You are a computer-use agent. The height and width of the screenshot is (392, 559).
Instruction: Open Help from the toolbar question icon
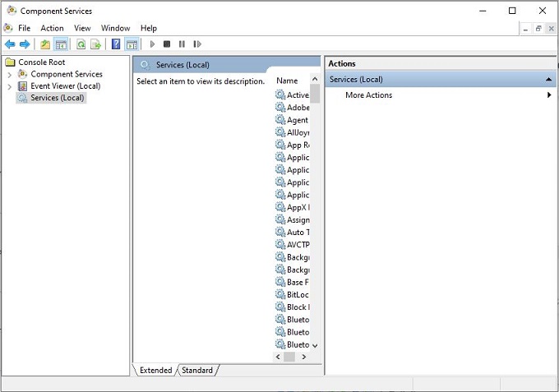[x=116, y=44]
